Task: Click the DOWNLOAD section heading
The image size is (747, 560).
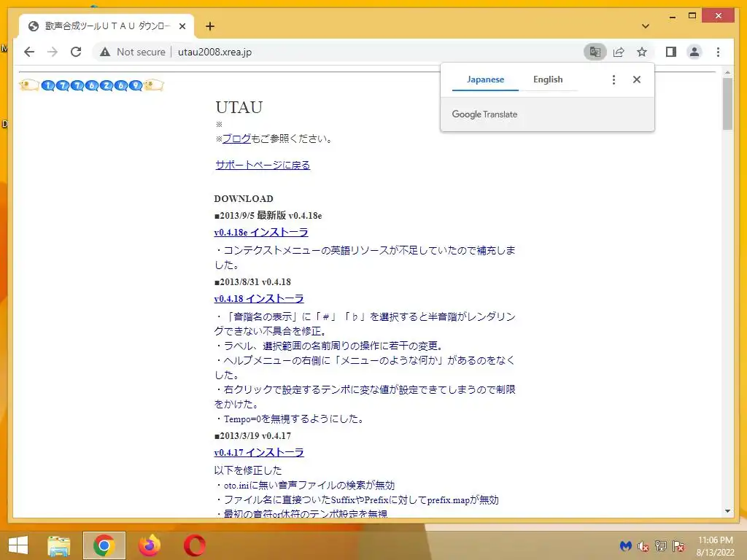Action: point(244,198)
